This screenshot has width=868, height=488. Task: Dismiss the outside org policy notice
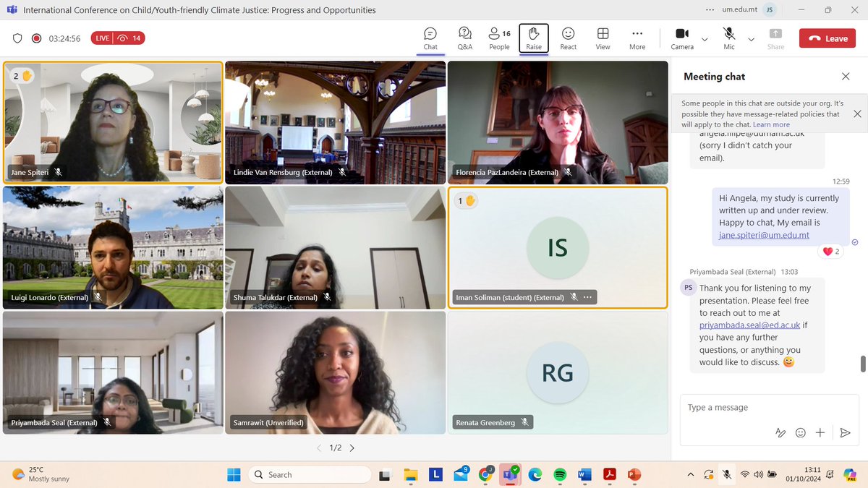pyautogui.click(x=857, y=114)
